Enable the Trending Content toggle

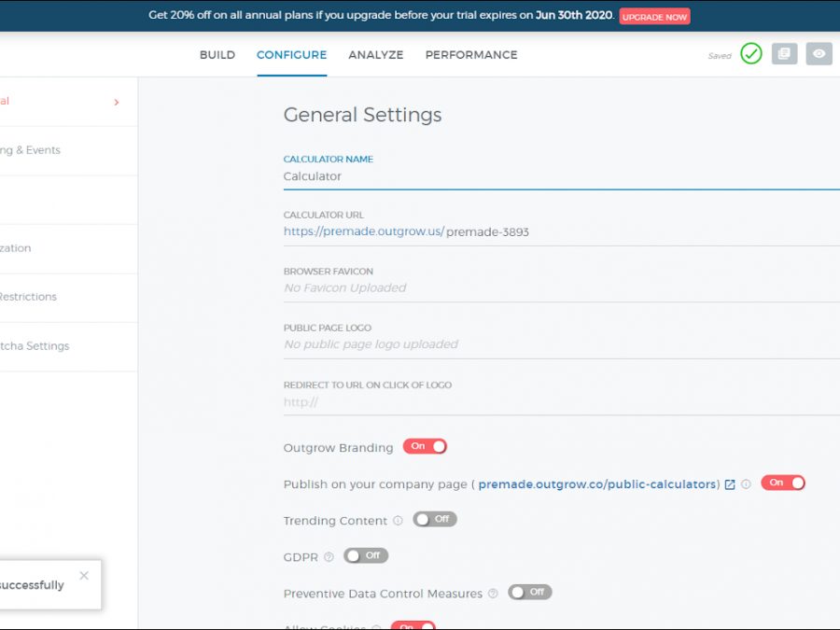[435, 520]
